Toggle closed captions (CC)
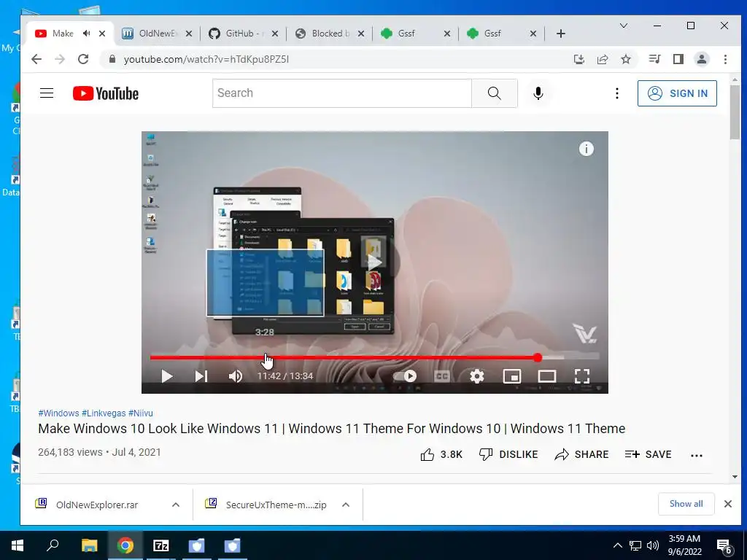Image resolution: width=747 pixels, height=560 pixels. point(441,376)
